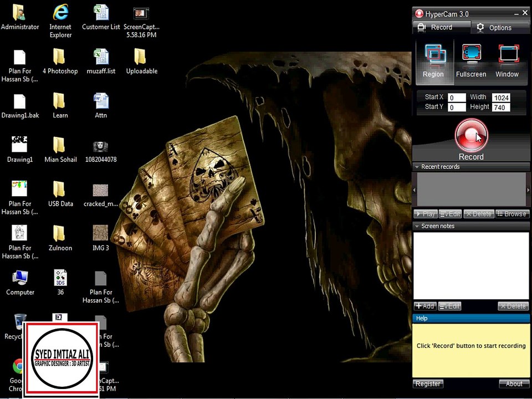Select the Internet Explorer desktop icon
This screenshot has height=399, width=532.
pos(60,21)
